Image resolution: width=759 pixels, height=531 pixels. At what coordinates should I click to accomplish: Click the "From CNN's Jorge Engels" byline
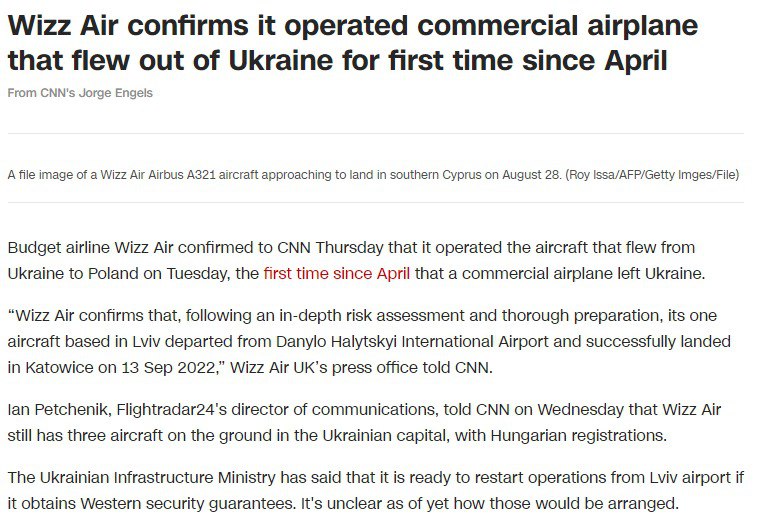tap(80, 94)
